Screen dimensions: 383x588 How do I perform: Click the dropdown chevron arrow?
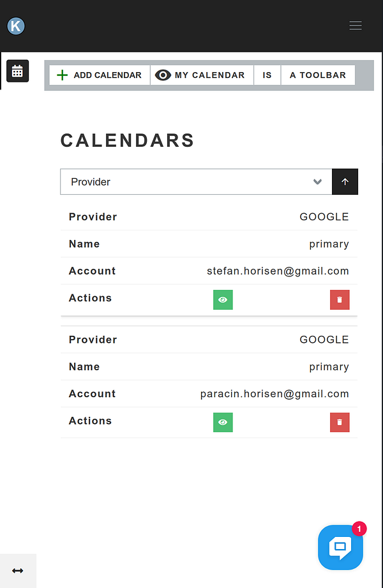(x=318, y=182)
